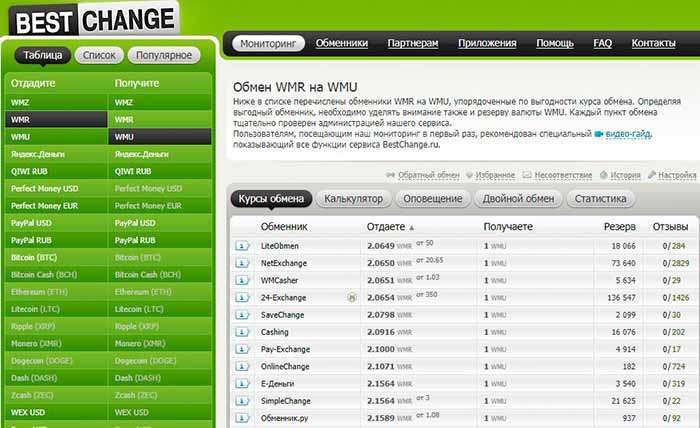The image size is (700, 428).
Task: Open info icon for SaveChange row
Action: (242, 315)
